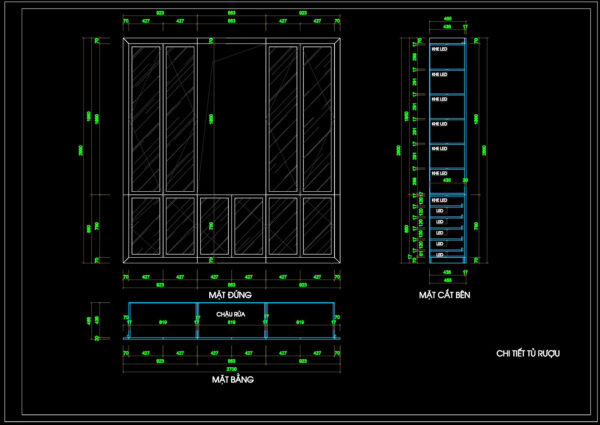
Task: Select the "MẶT BẰNG" plan title
Action: click(233, 379)
